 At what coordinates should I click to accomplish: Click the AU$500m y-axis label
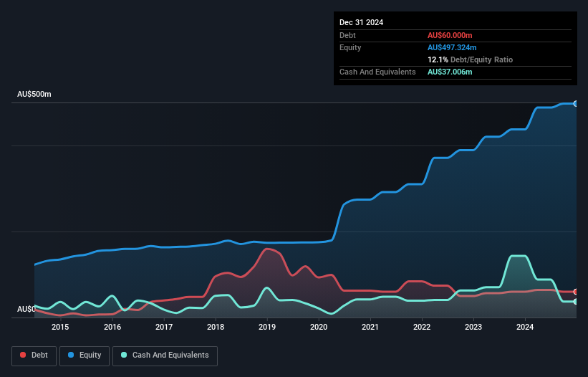[34, 94]
